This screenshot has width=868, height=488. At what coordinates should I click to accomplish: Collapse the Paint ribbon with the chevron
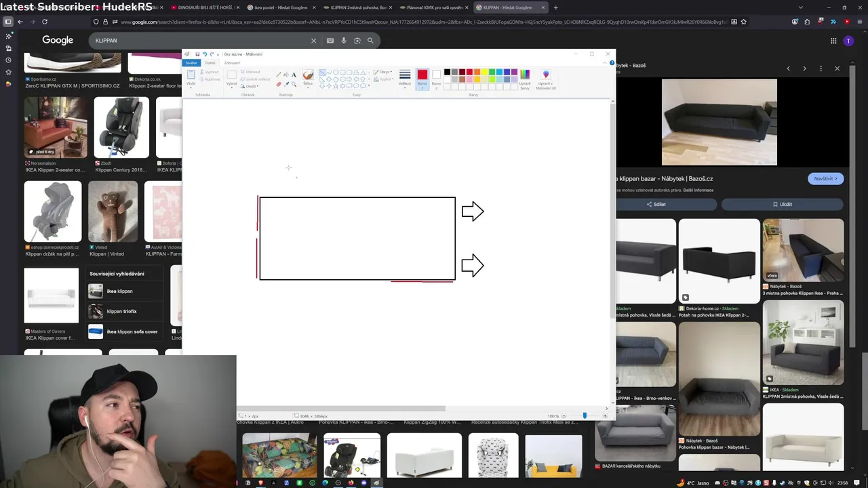tap(605, 63)
